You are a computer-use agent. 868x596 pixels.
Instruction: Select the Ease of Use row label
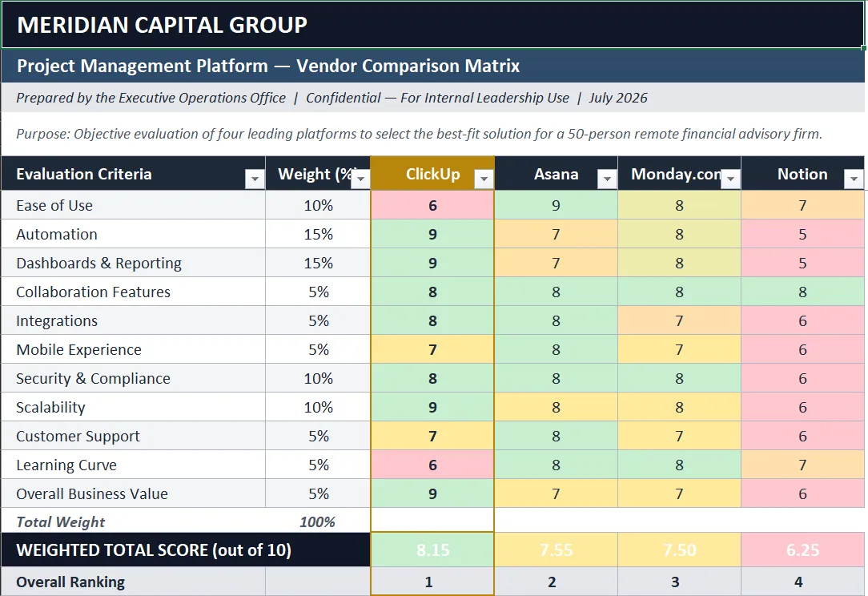click(134, 206)
